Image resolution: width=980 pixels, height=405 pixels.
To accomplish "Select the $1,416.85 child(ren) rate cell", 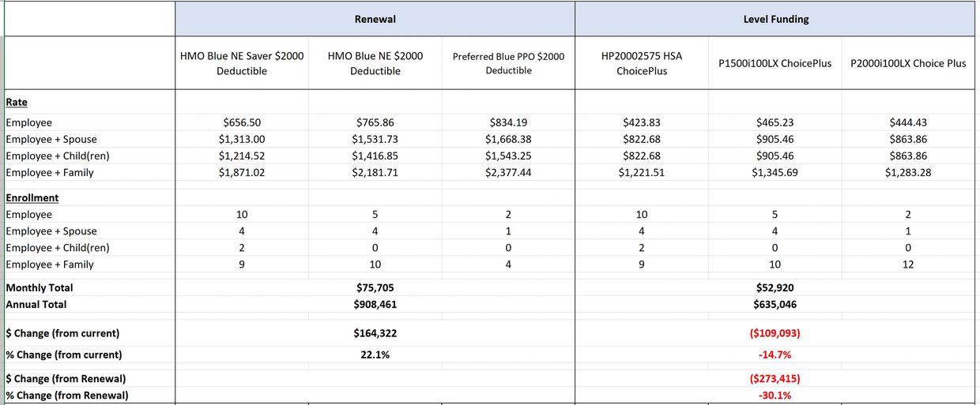I will (x=375, y=156).
